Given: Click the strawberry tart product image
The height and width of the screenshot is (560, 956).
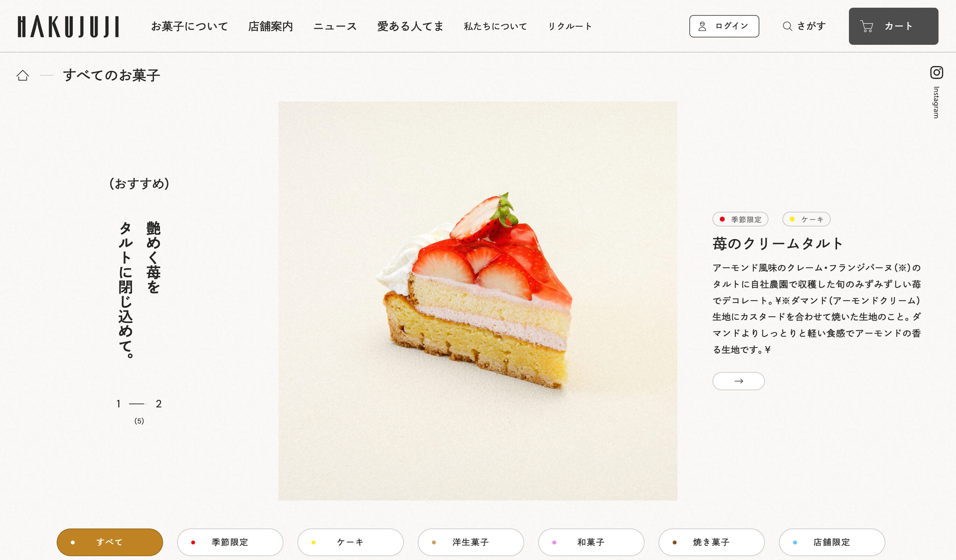Looking at the screenshot, I should [478, 301].
